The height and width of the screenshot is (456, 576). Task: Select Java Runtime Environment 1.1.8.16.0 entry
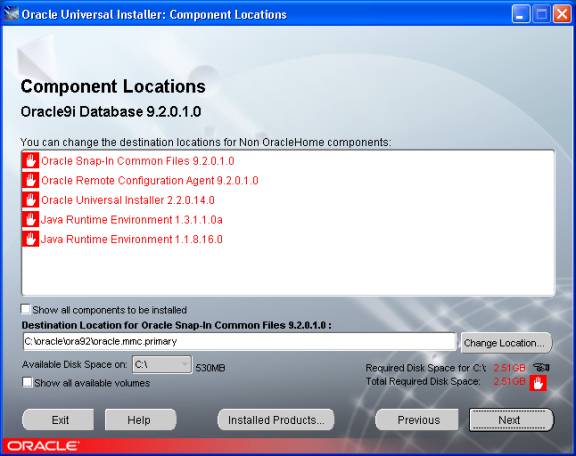(132, 239)
